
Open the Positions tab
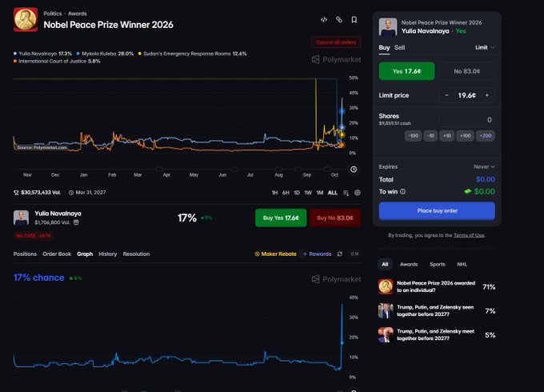coord(25,254)
